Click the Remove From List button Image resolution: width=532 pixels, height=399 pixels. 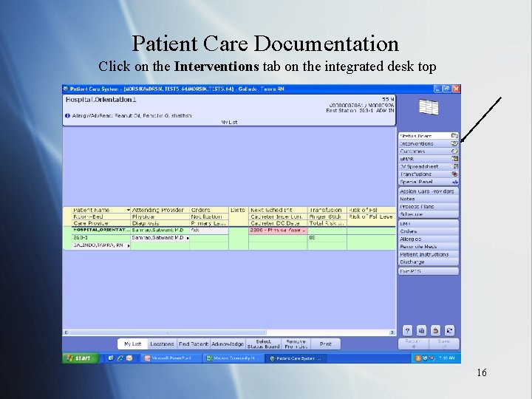coord(296,344)
